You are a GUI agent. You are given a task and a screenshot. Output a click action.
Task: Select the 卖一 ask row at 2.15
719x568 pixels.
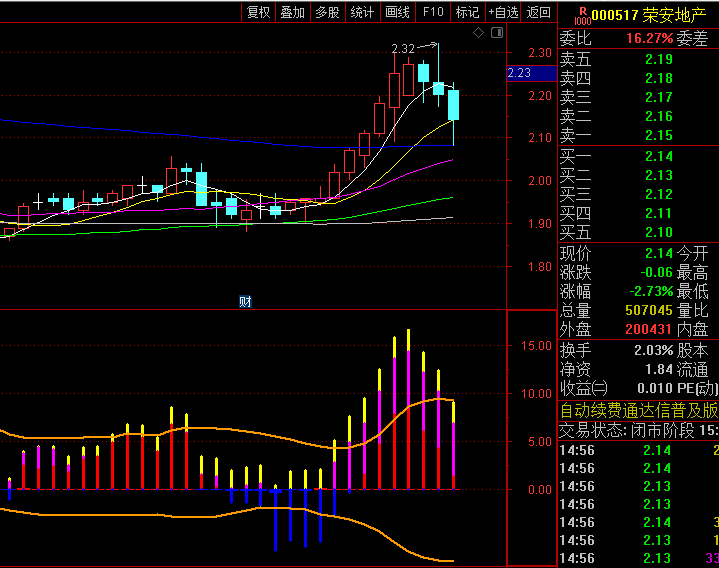click(x=637, y=136)
